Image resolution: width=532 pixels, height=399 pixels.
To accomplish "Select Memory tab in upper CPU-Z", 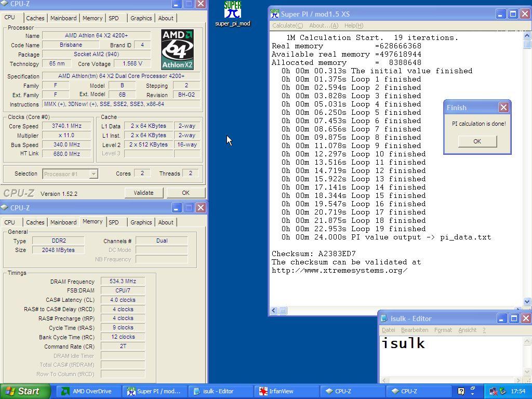I will pyautogui.click(x=92, y=18).
